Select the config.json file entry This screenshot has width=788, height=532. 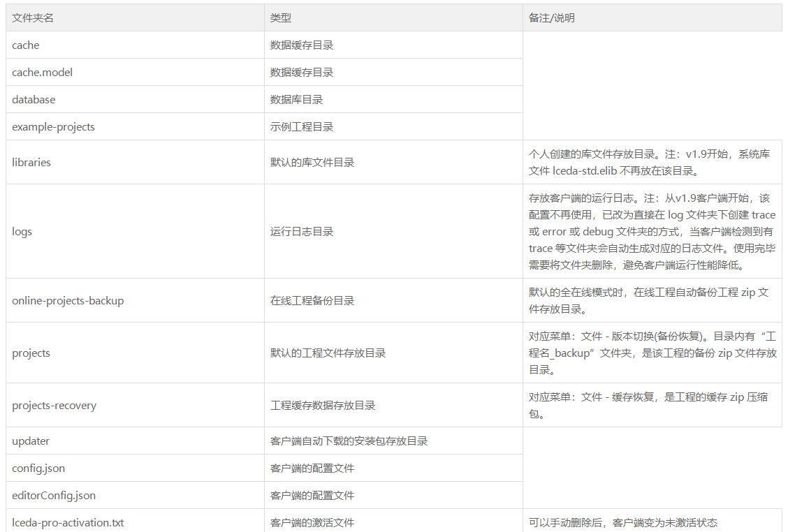click(x=38, y=468)
